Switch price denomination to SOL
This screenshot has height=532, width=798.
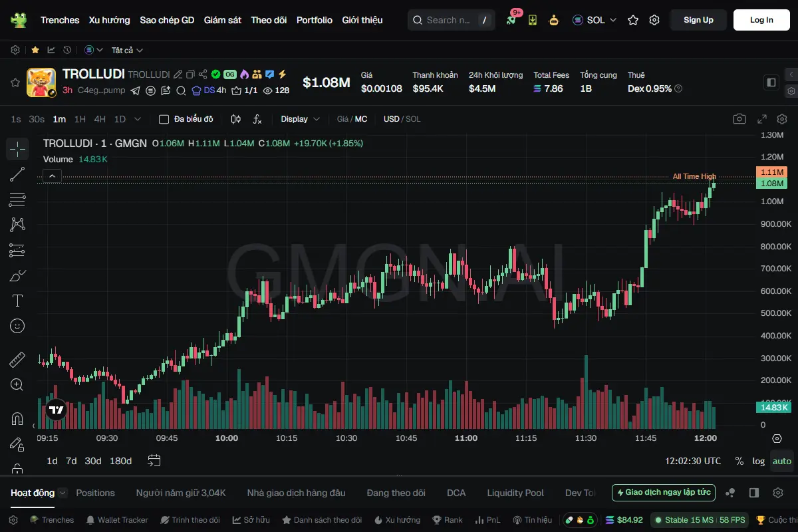413,119
